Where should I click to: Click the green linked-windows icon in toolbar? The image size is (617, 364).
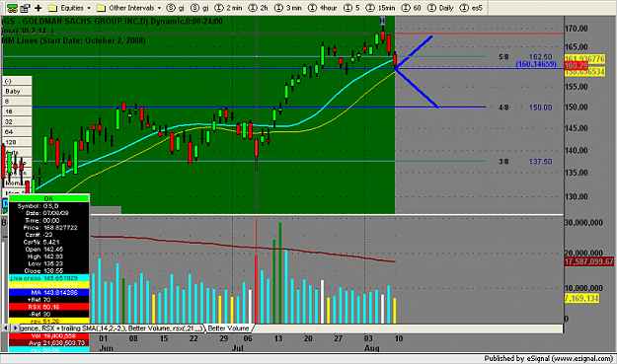[12, 8]
